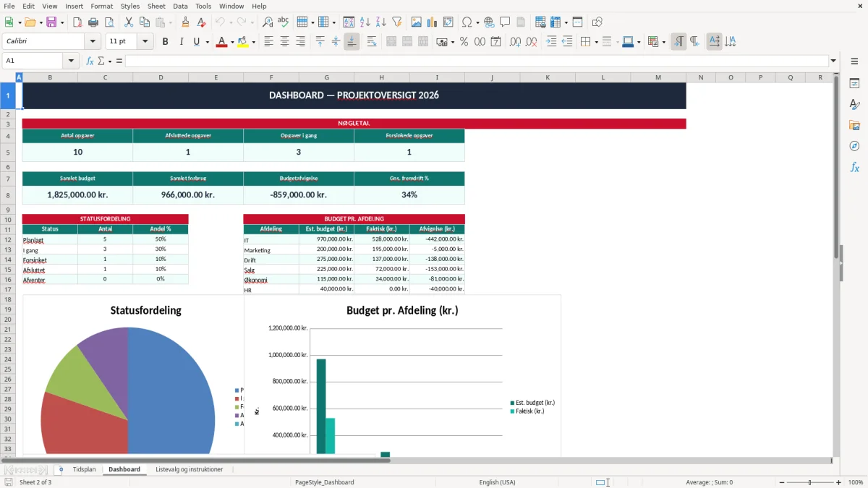The height and width of the screenshot is (488, 868).
Task: Insert special character Omega icon
Action: (x=467, y=22)
